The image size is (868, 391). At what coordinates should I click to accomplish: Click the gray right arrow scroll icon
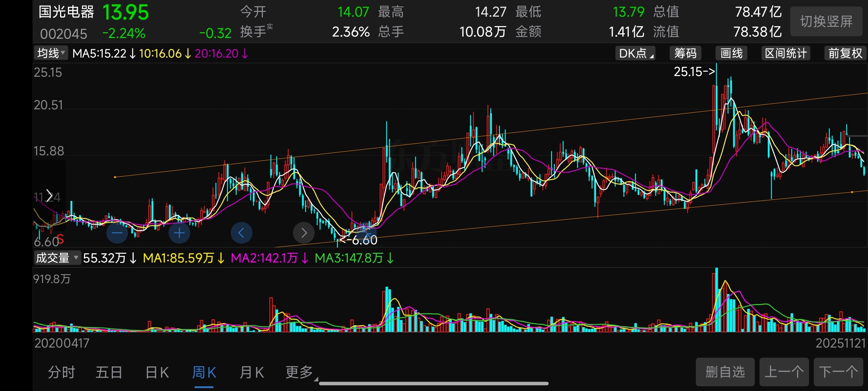[304, 233]
